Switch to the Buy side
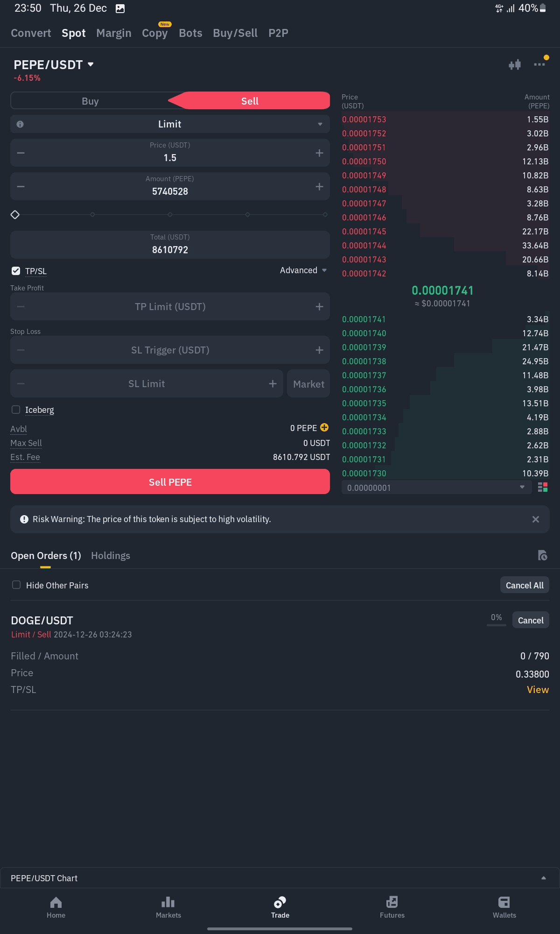 [90, 101]
